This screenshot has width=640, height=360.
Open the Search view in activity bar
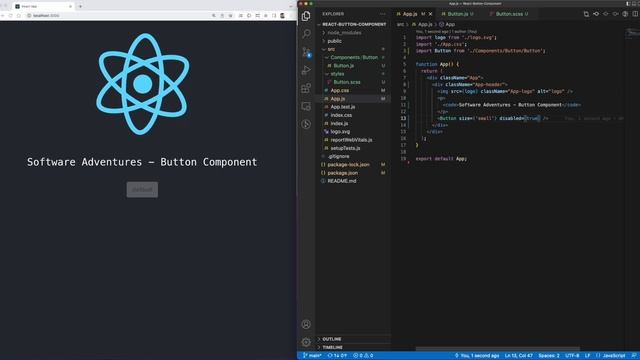pyautogui.click(x=306, y=34)
